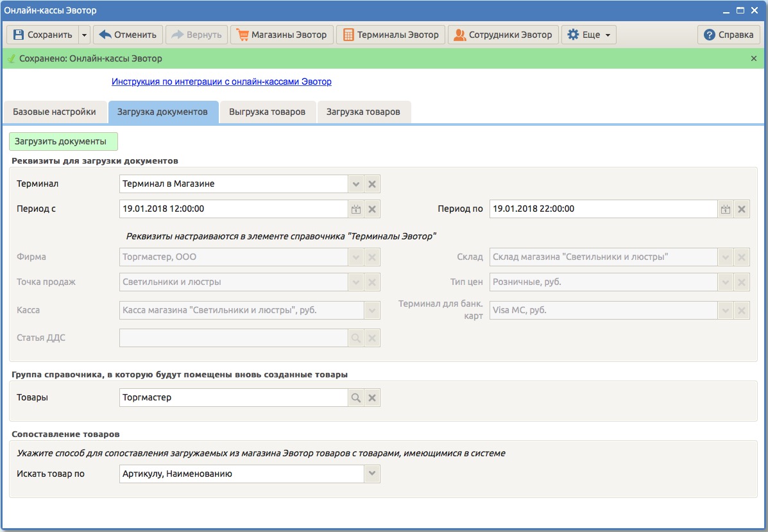This screenshot has width=768, height=532.
Task: Click the Фирма field Торгмастер, ООО
Action: (234, 257)
